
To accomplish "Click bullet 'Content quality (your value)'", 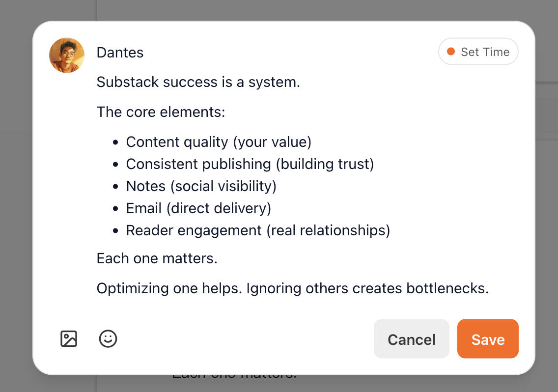I will (x=219, y=142).
